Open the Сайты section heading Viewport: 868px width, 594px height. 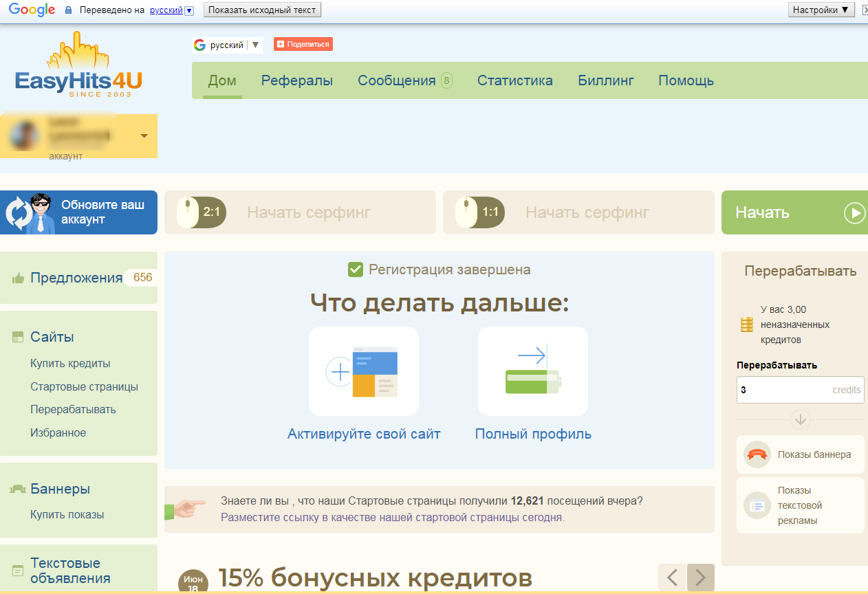coord(52,337)
